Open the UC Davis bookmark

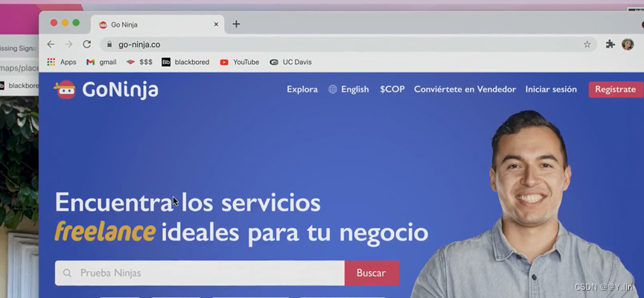pyautogui.click(x=290, y=62)
